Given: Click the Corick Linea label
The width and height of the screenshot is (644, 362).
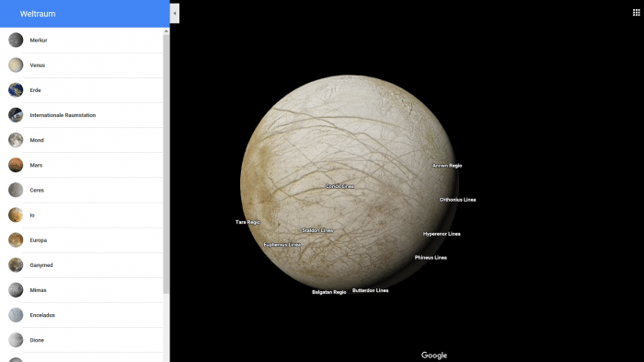Looking at the screenshot, I should tap(339, 186).
